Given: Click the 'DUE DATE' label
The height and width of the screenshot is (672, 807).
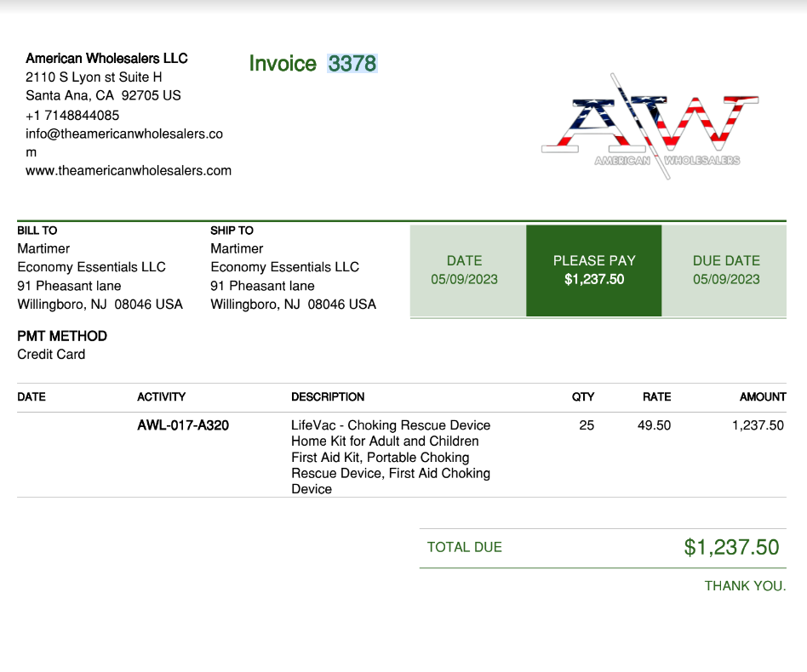Looking at the screenshot, I should click(x=726, y=260).
